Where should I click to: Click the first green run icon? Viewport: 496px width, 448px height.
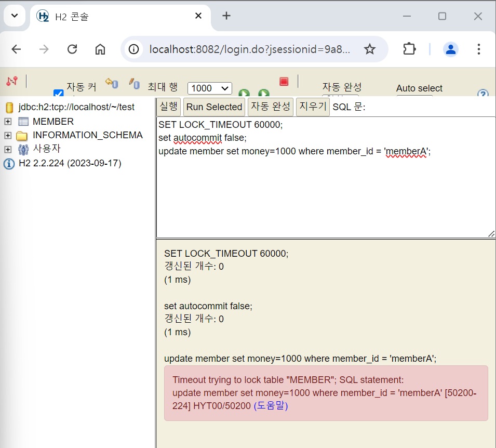tap(244, 93)
